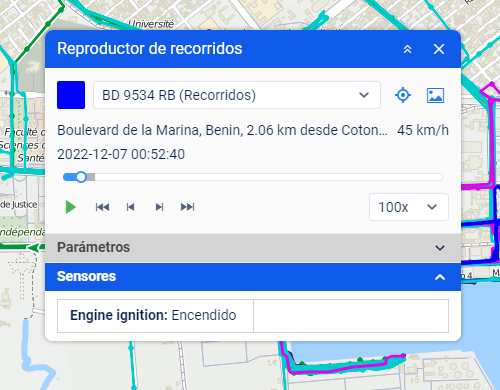This screenshot has height=390, width=500.
Task: Click the playback progress slider handle
Action: click(81, 177)
